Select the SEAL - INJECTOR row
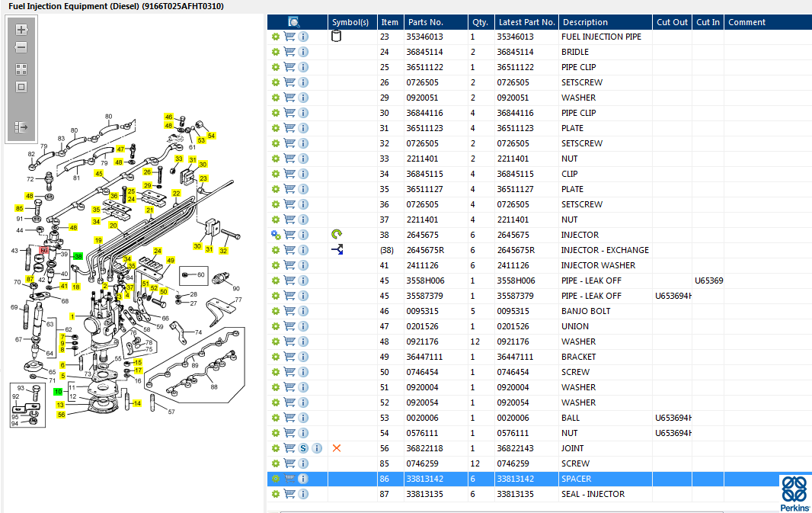Image resolution: width=812 pixels, height=513 pixels. [x=539, y=495]
